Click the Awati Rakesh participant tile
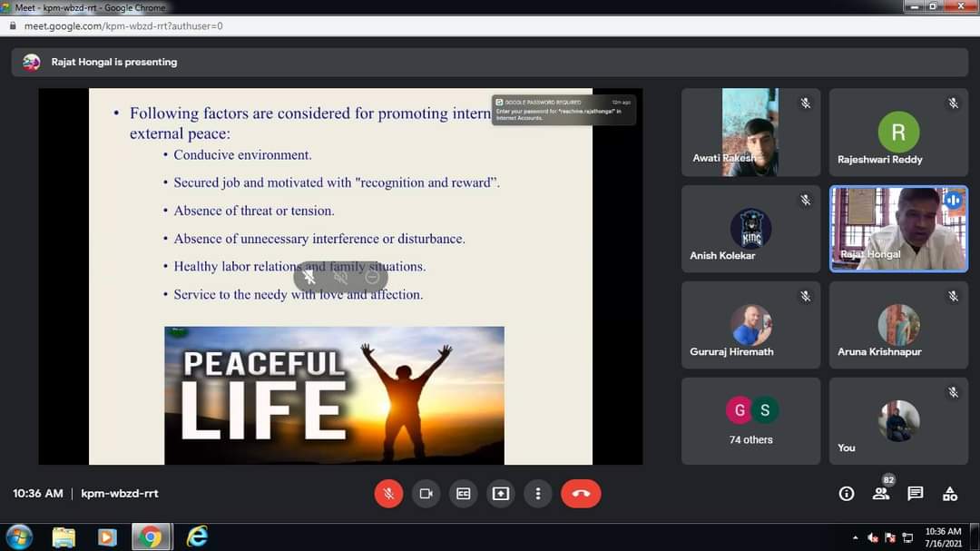Screen dimensions: 980x551 point(750,133)
